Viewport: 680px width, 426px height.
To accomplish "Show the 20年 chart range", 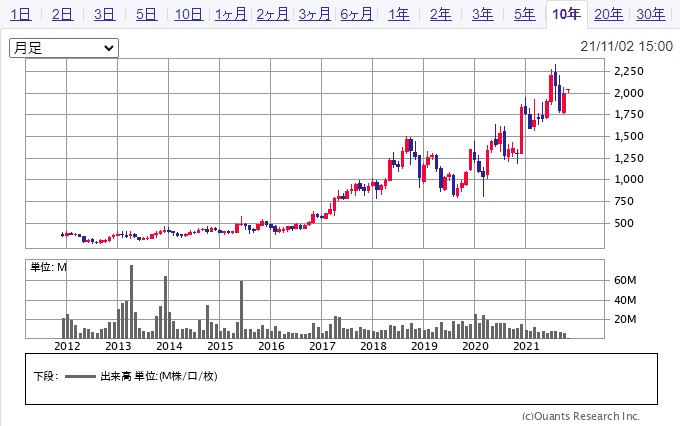I will click(608, 14).
